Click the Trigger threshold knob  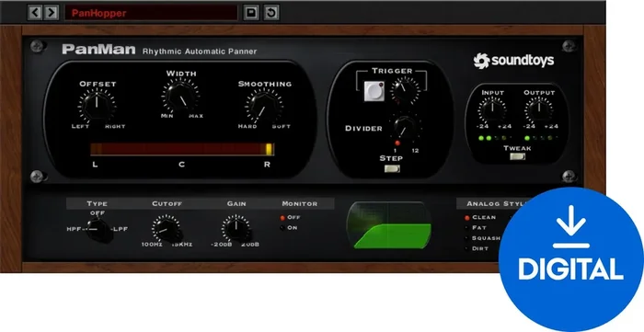(x=405, y=90)
